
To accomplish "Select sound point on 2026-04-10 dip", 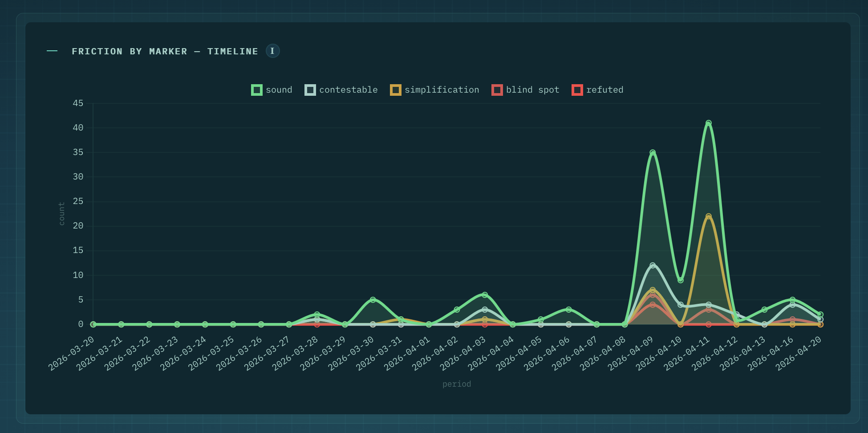I will (681, 280).
